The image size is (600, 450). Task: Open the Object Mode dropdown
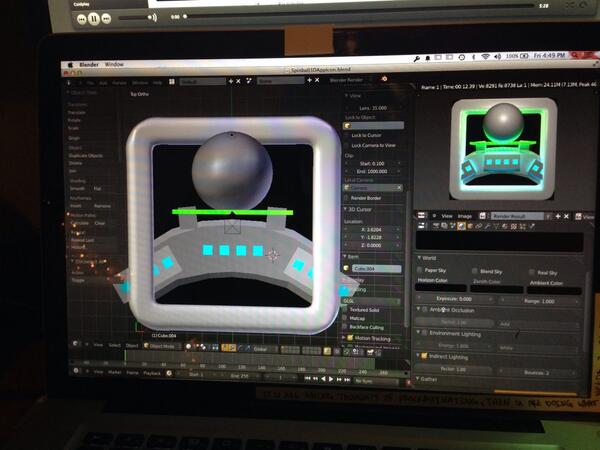(162, 346)
